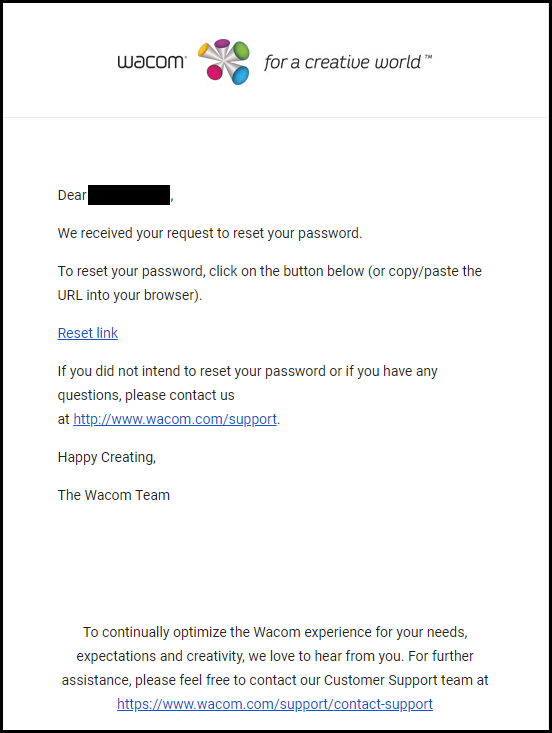
Task: Click the colorful Wacom pinwheel emblem
Action: pyautogui.click(x=224, y=61)
